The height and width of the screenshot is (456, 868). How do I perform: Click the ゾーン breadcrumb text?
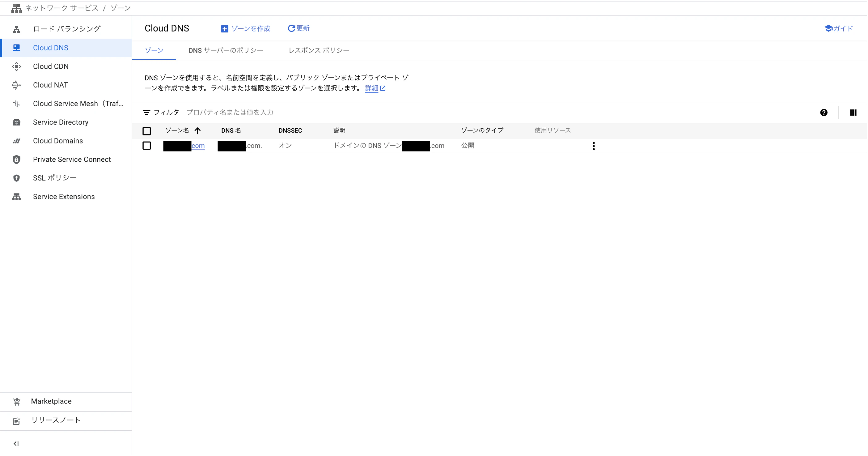point(120,8)
